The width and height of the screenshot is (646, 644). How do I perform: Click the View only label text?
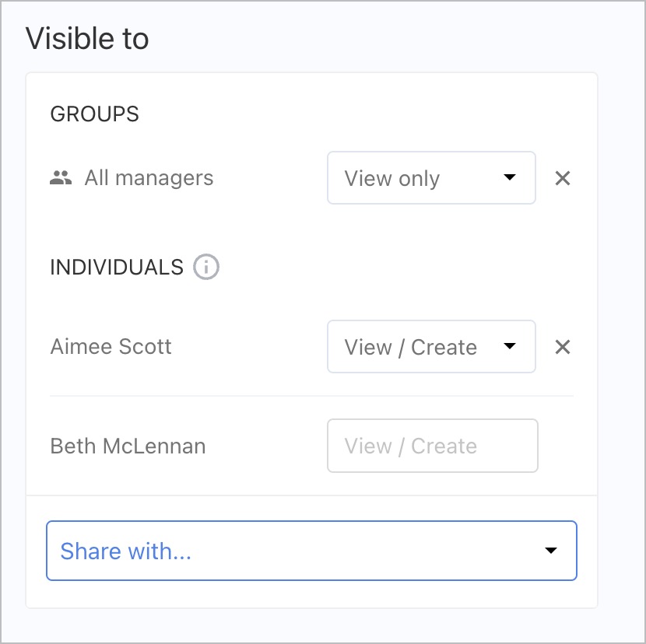[392, 178]
